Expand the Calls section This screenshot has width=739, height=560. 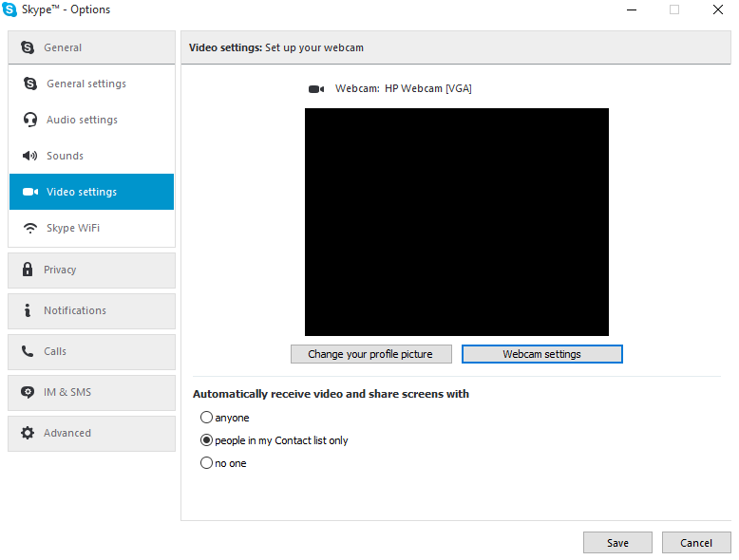(x=91, y=352)
